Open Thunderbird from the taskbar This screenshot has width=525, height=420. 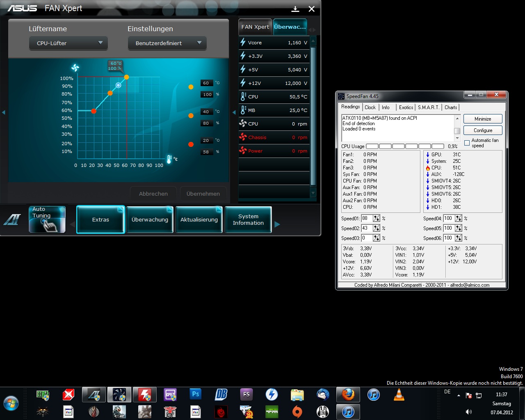point(323,395)
